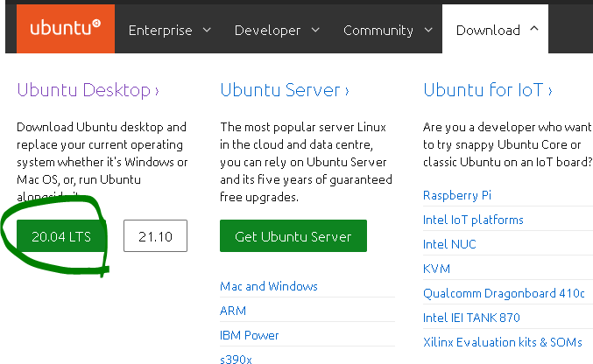Open the Developer menu
593x364 pixels.
pos(267,31)
